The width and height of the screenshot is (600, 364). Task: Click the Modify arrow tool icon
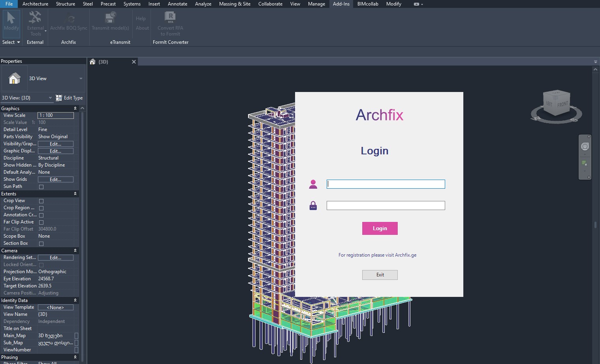(x=11, y=18)
